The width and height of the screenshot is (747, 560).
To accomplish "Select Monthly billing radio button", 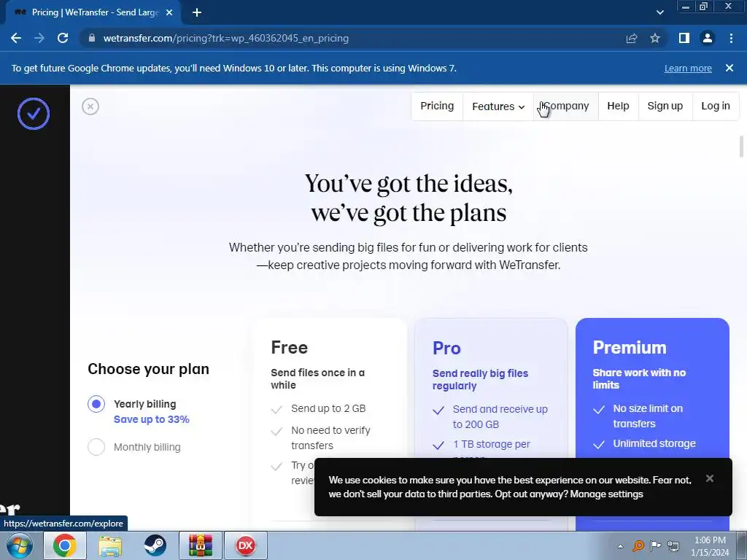I will tap(96, 447).
